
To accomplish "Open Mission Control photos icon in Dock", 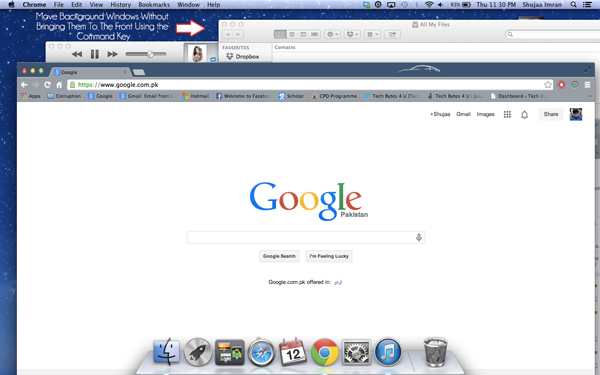I will 230,352.
